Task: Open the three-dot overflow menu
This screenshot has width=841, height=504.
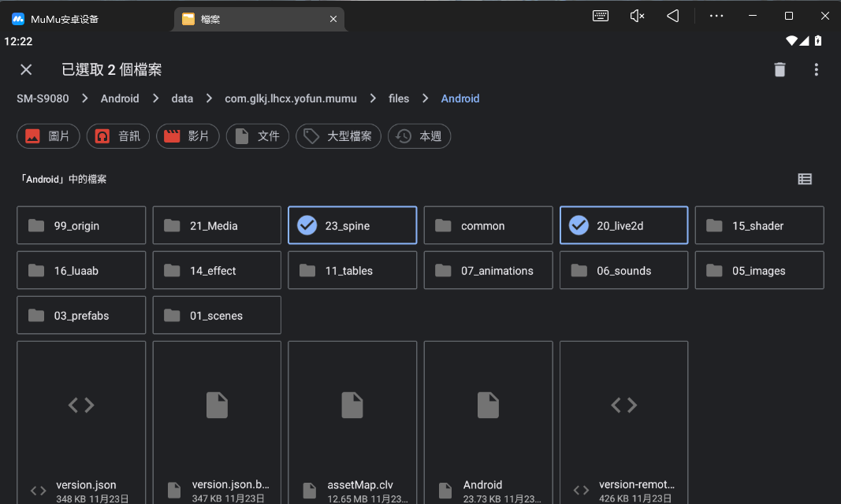Action: click(817, 69)
